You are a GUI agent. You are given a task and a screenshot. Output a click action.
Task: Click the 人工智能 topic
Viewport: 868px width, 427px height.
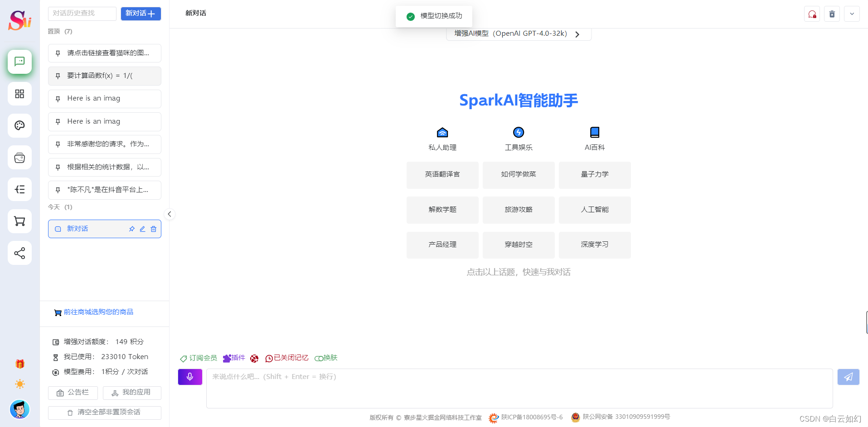pyautogui.click(x=595, y=210)
